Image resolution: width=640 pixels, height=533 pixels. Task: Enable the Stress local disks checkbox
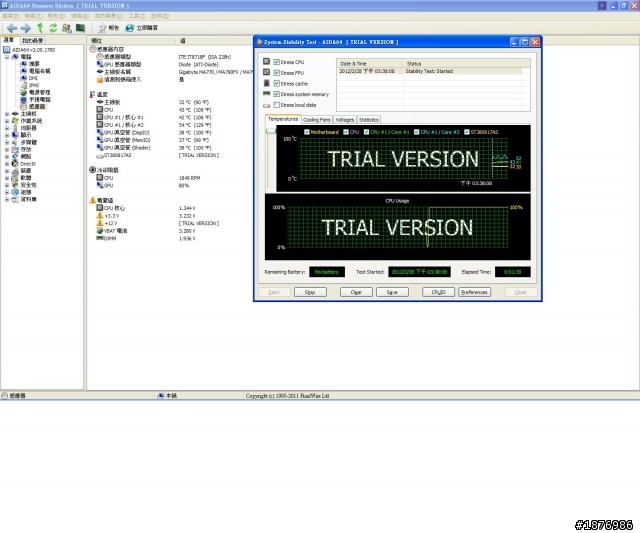tap(276, 105)
